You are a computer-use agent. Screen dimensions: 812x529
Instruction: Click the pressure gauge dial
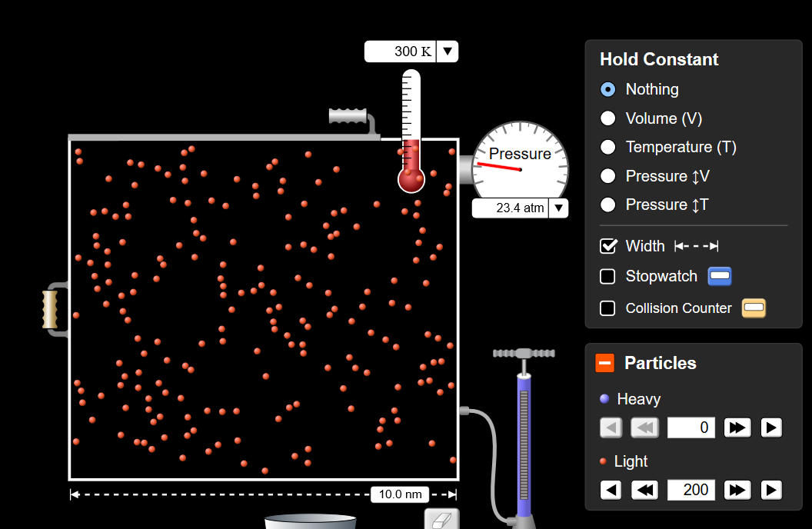[521, 161]
